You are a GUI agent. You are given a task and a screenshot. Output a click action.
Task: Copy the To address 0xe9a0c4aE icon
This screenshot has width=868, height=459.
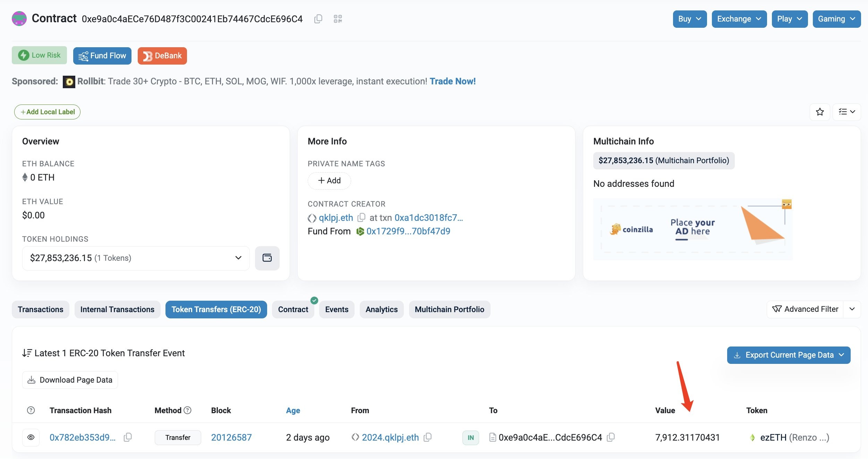tap(611, 437)
